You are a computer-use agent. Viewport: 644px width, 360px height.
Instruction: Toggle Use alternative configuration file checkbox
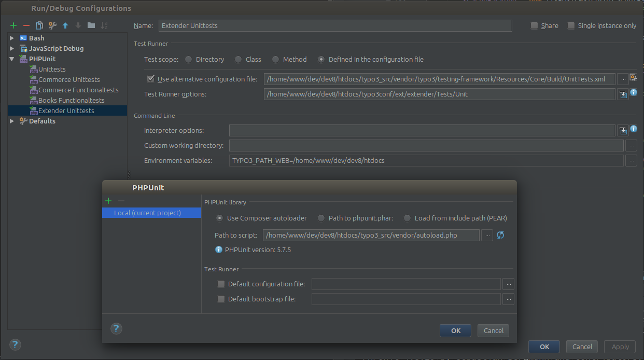click(x=151, y=79)
